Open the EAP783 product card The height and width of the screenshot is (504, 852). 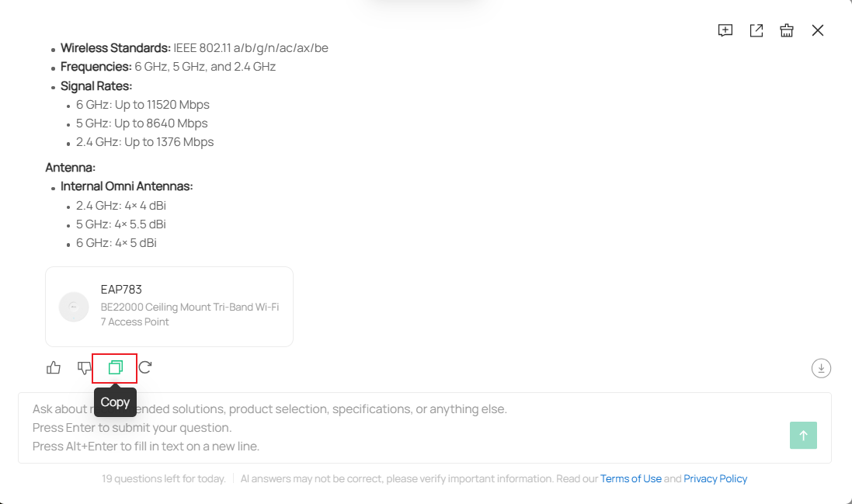pos(169,306)
